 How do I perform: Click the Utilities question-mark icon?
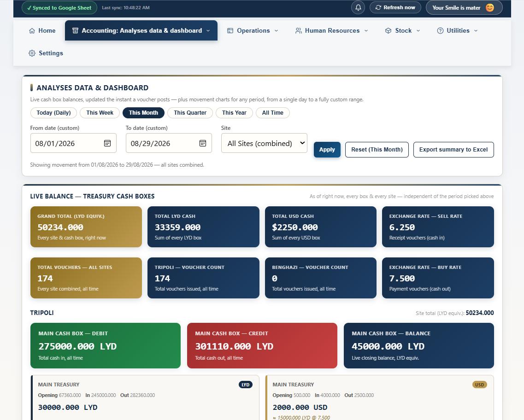[440, 31]
